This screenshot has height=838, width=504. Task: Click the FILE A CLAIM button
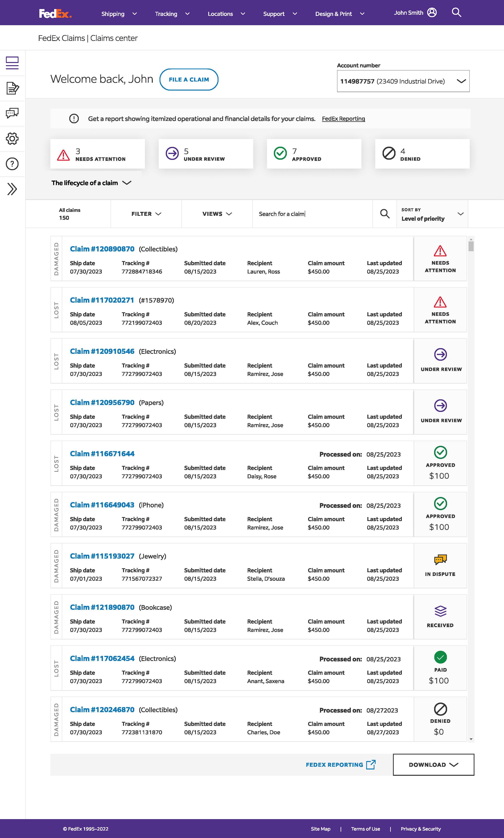[x=189, y=80]
